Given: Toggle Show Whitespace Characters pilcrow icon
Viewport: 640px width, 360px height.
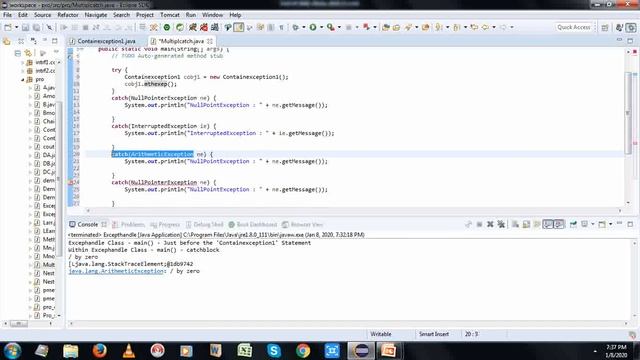Looking at the screenshot, I should [x=281, y=27].
